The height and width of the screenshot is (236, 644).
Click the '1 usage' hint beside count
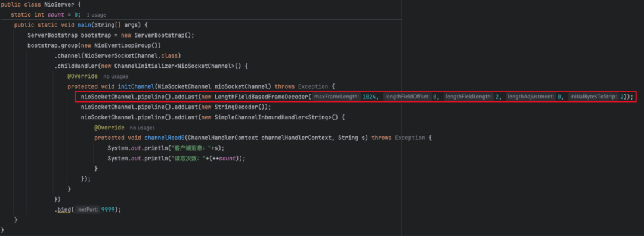click(96, 15)
